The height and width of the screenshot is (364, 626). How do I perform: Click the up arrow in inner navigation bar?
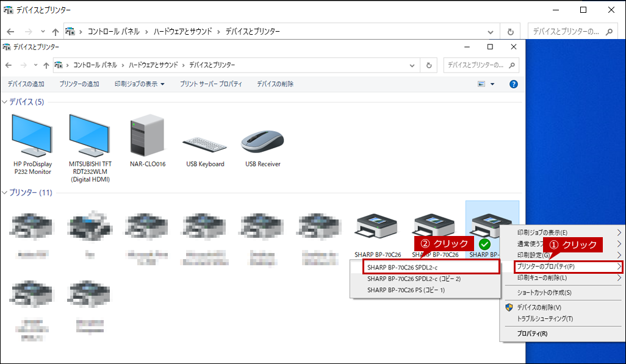click(x=46, y=65)
